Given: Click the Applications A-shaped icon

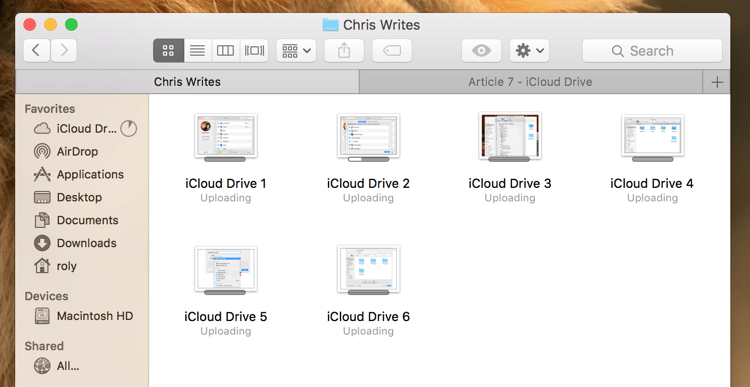Looking at the screenshot, I should (42, 174).
